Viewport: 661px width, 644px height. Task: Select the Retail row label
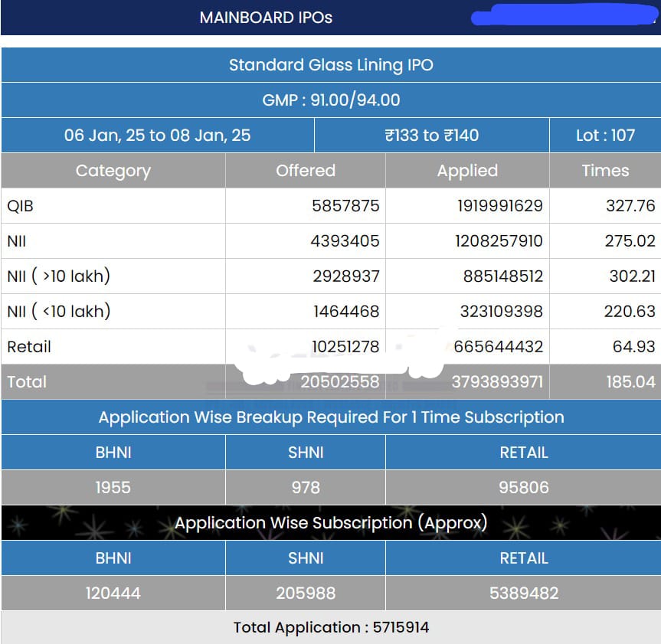pyautogui.click(x=29, y=347)
